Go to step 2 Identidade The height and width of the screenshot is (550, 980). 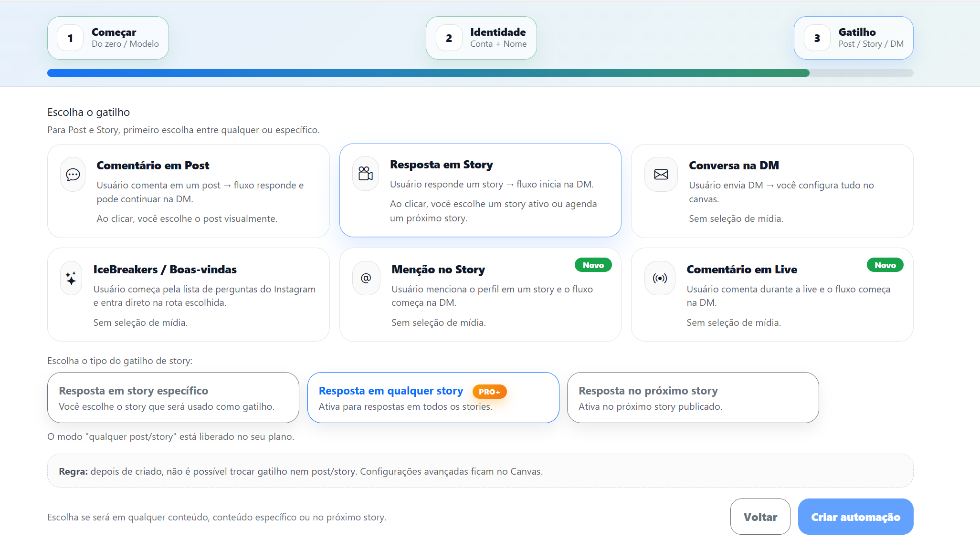tap(481, 38)
